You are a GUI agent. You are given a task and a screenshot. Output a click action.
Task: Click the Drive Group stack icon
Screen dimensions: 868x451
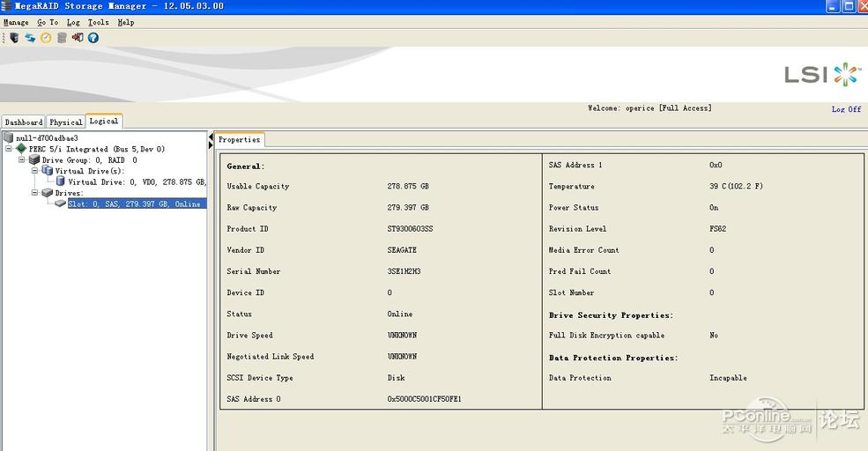[34, 159]
